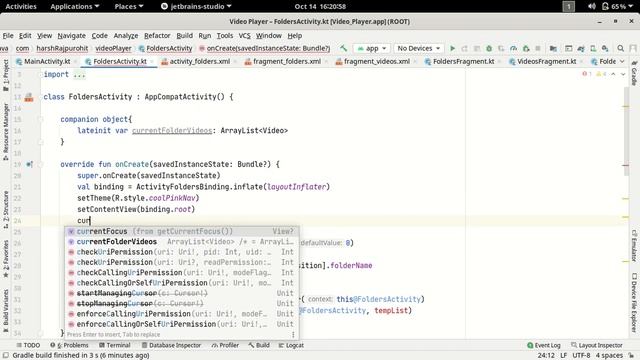Open the SDK Manager icon
Screen dimensions: 640x360
coord(605,48)
